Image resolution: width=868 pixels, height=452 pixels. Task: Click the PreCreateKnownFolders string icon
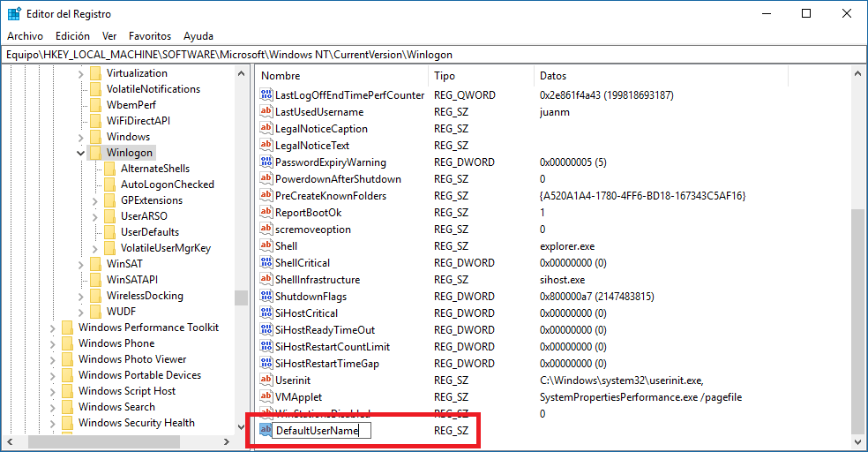(x=266, y=195)
